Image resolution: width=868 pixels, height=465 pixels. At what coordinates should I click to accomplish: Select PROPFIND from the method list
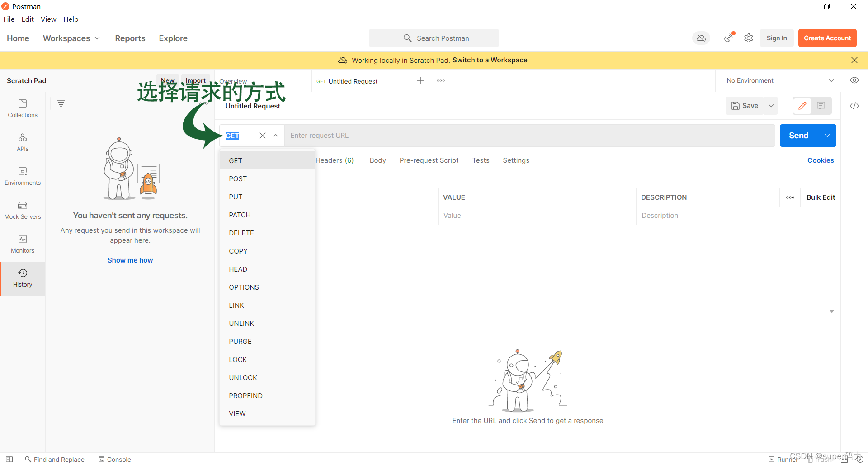point(267,396)
